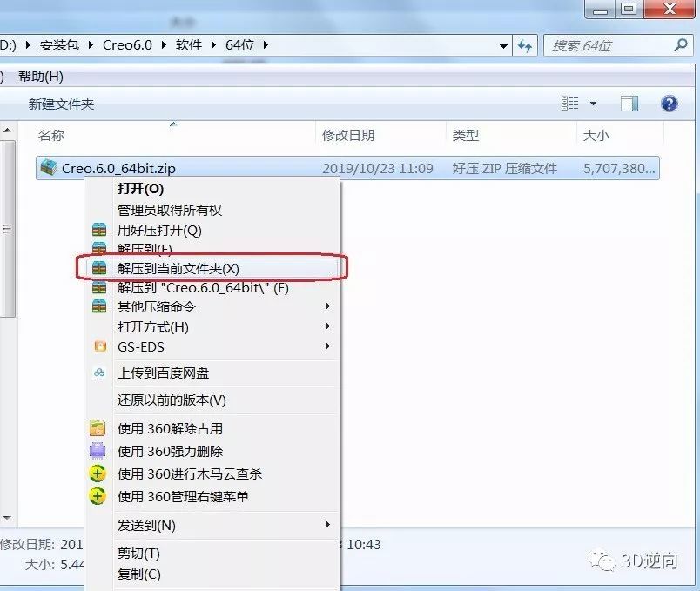Click the 新建文件夹 button

[x=61, y=104]
